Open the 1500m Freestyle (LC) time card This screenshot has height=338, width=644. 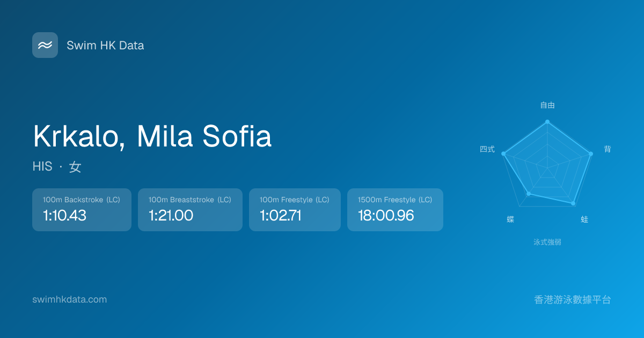pyautogui.click(x=395, y=210)
